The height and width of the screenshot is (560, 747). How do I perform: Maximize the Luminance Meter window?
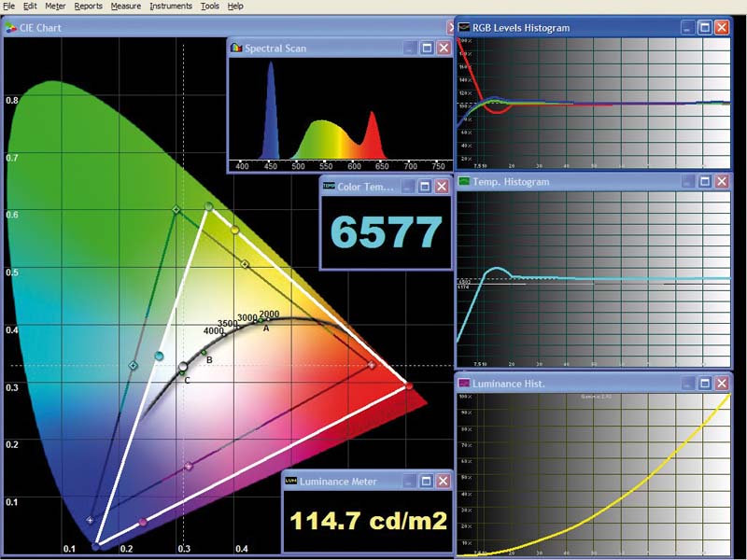[x=426, y=481]
